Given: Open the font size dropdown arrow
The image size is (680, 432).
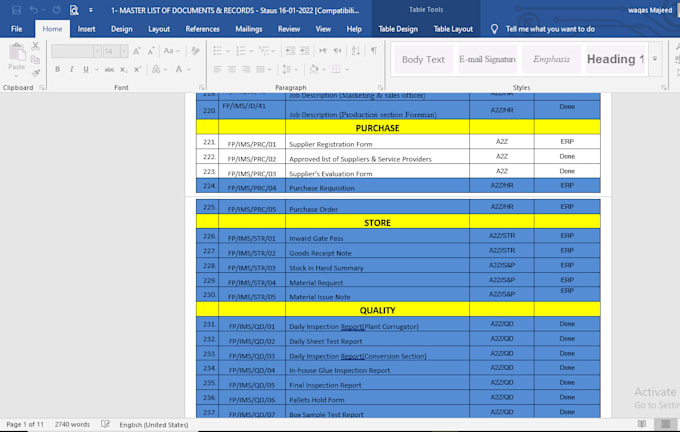Looking at the screenshot, I should [124, 52].
